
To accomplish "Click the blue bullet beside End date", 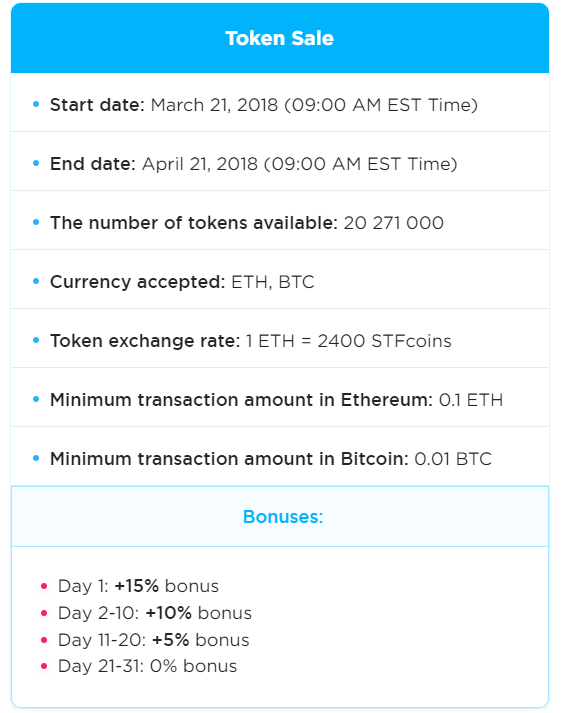I will (36, 163).
